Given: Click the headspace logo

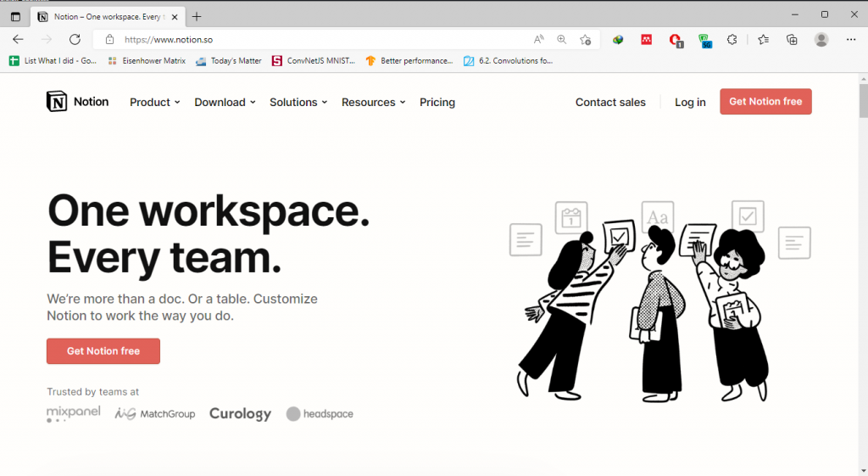Looking at the screenshot, I should 320,413.
